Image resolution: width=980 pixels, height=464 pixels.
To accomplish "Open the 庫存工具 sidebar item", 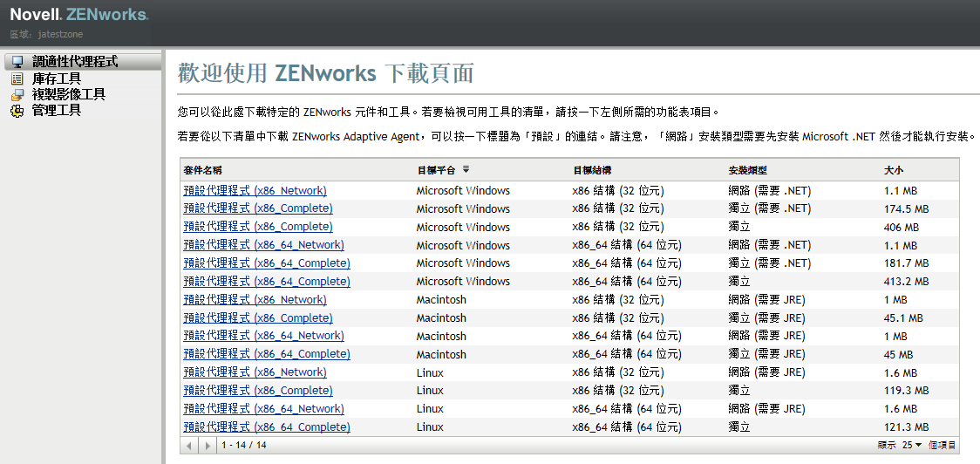I will click(x=57, y=78).
